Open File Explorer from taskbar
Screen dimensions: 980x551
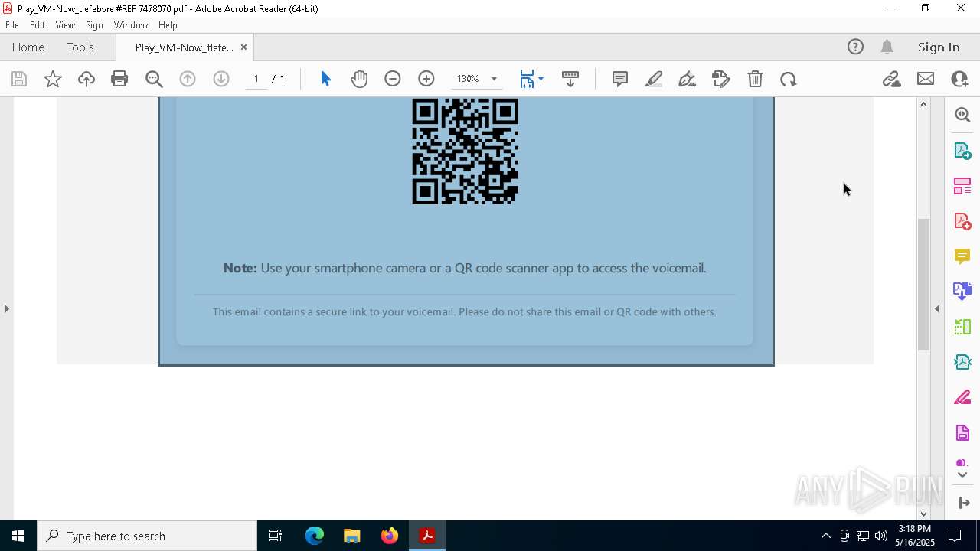click(352, 536)
